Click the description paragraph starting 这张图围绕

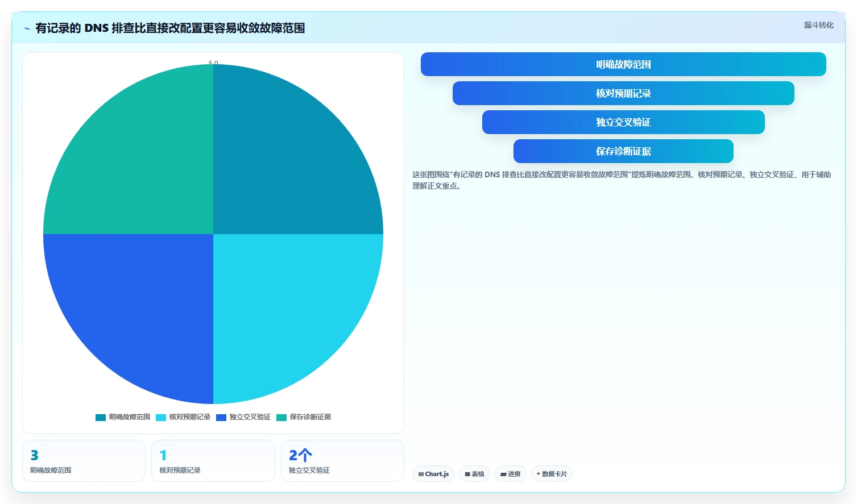(622, 180)
